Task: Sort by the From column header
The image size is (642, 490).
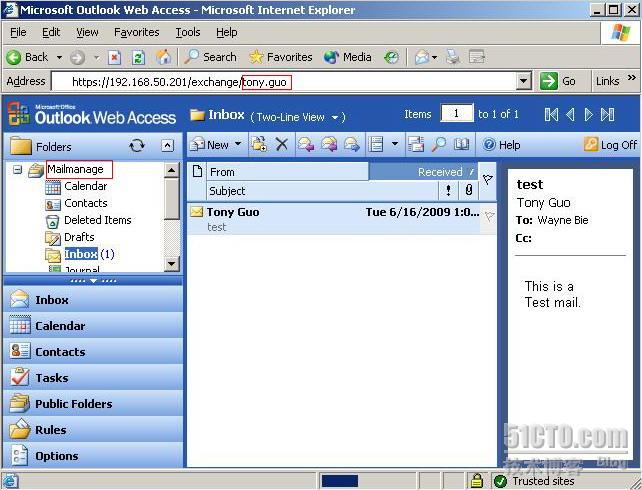Action: (287, 172)
